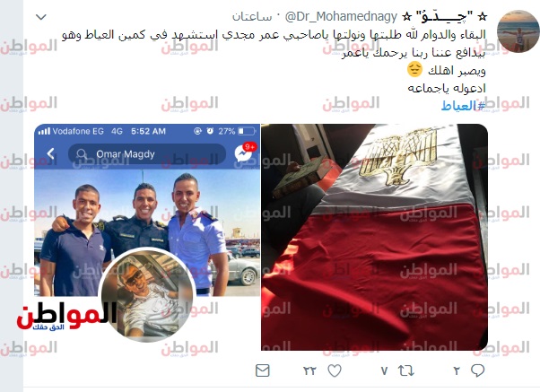The image size is (540, 392).
Task: Click the Messenger icon with 9+ badge
Action: point(244,152)
